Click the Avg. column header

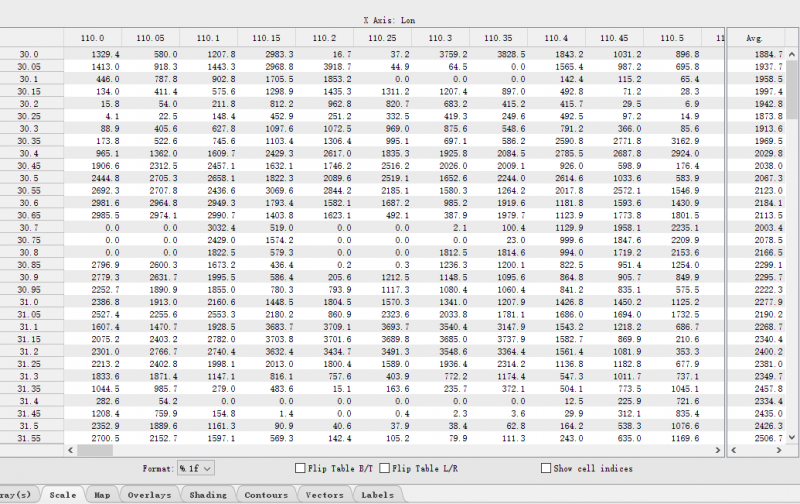(756, 37)
